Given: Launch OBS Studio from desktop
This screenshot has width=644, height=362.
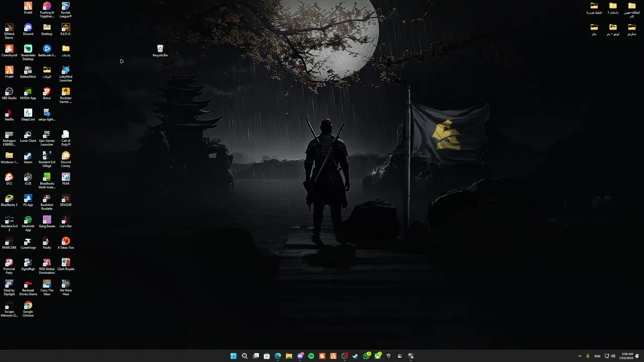Looking at the screenshot, I should click(x=9, y=94).
